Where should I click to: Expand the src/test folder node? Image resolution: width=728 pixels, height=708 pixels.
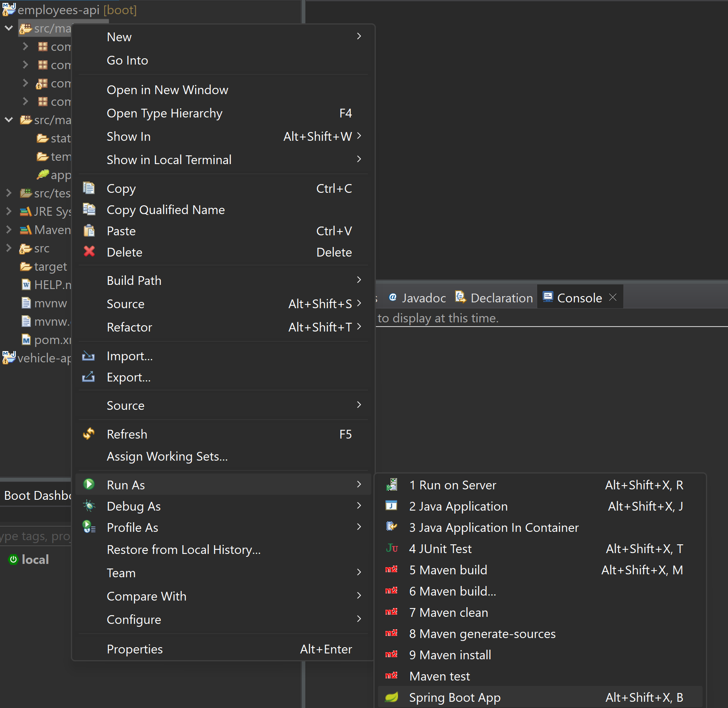coord(9,193)
